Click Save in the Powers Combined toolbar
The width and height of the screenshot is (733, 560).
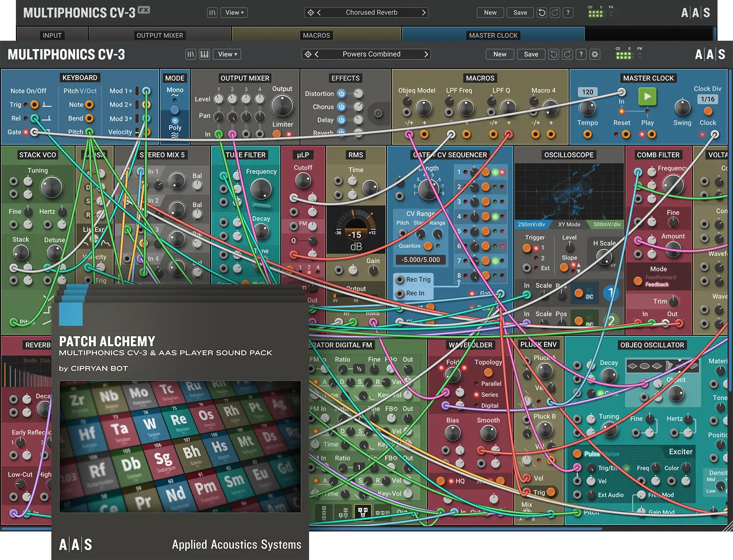click(x=531, y=54)
